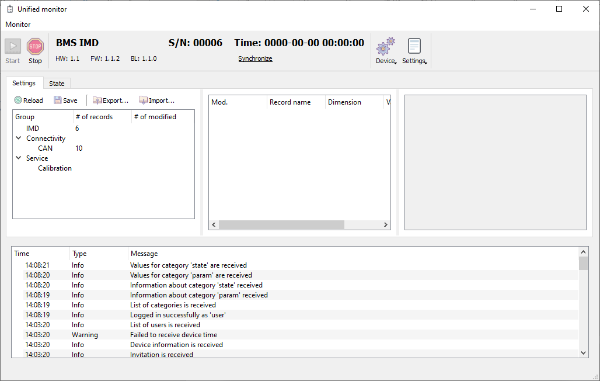Click the records table right scroll arrow
This screenshot has height=381, width=600.
(x=385, y=225)
